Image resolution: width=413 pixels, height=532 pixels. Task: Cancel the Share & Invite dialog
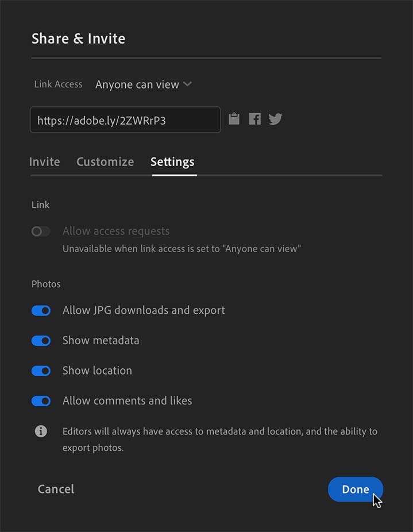point(55,489)
